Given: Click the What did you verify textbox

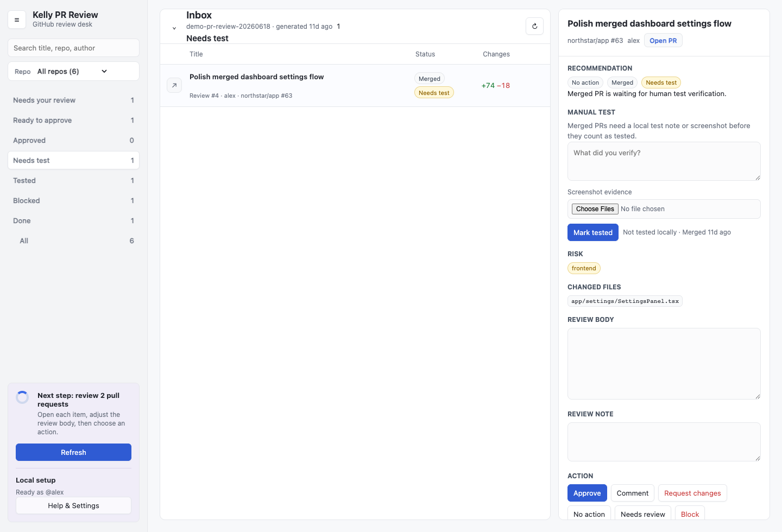Looking at the screenshot, I should (x=664, y=161).
